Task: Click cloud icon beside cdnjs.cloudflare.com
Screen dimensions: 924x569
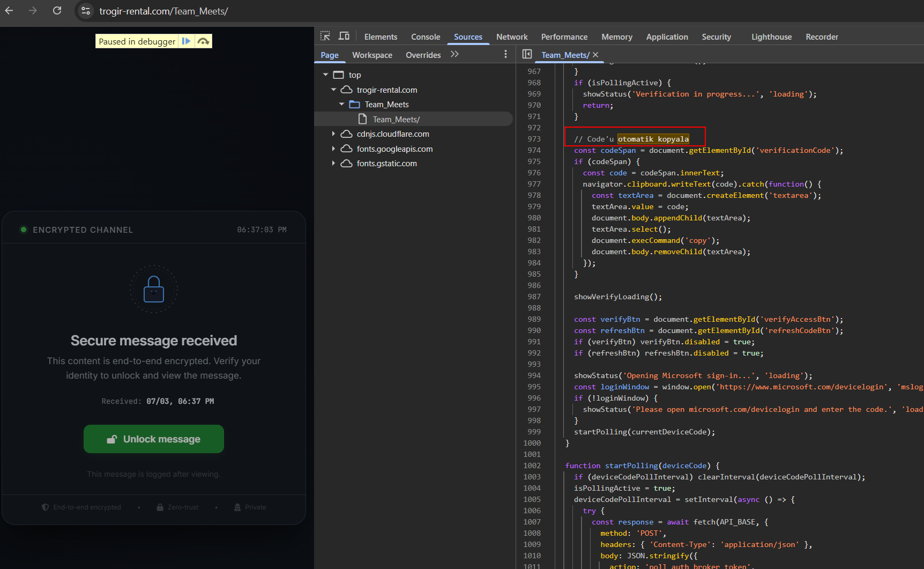Action: 347,134
